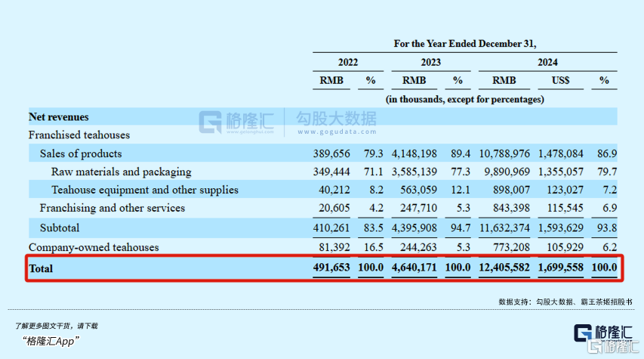Click the Gelonghui logo icon in the watermark

pos(211,122)
